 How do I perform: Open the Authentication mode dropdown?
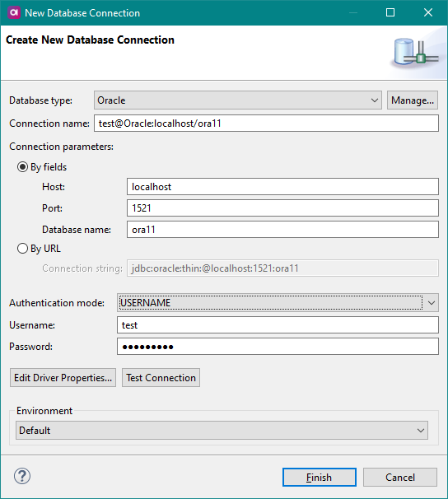[278, 303]
